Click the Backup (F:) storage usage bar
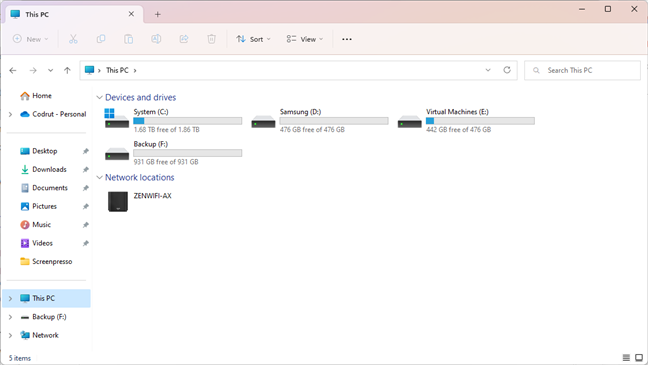 (188, 153)
